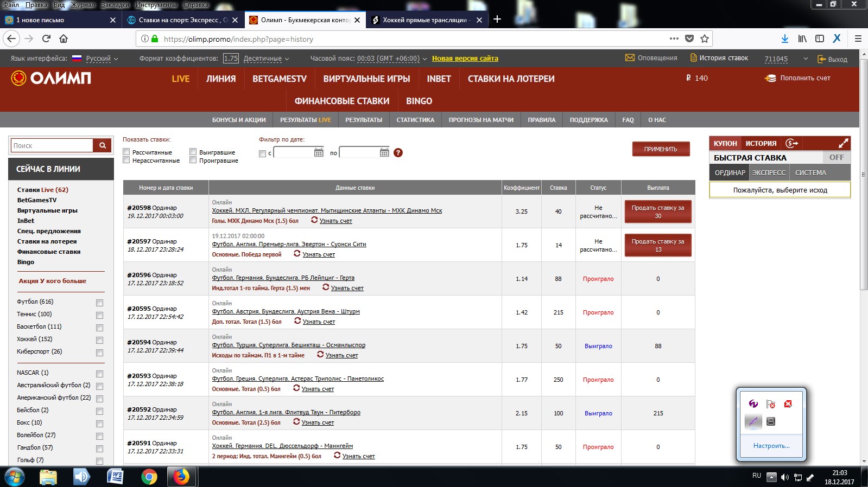Click the dollar cash-out icon in coupon header
This screenshot has height=487, width=868.
[x=791, y=143]
